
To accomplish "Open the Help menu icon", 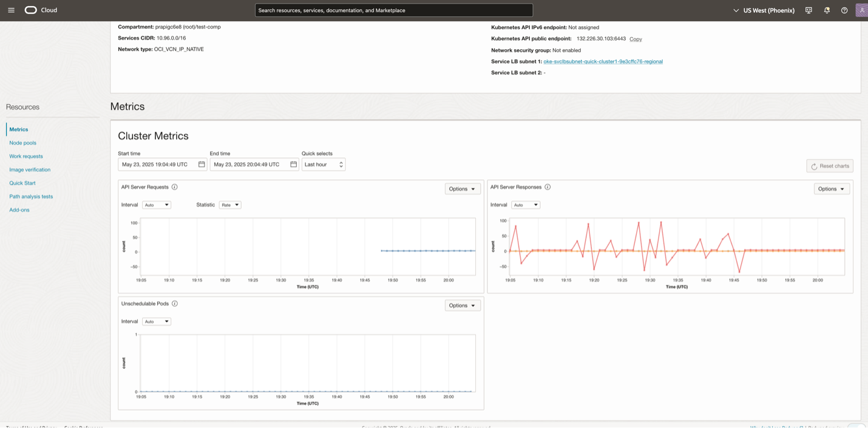I will 844,10.
